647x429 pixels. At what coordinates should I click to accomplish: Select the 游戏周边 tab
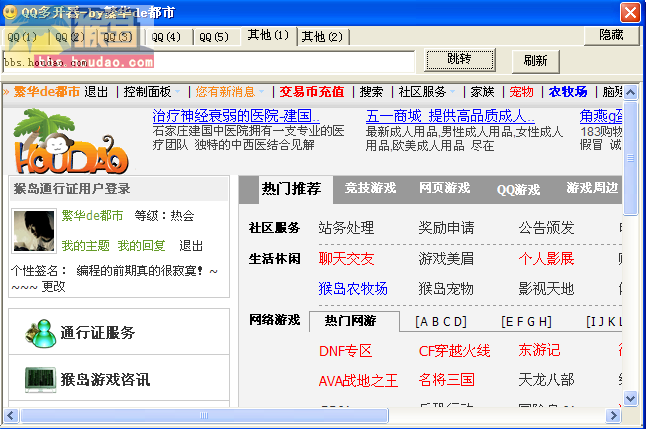click(x=592, y=188)
